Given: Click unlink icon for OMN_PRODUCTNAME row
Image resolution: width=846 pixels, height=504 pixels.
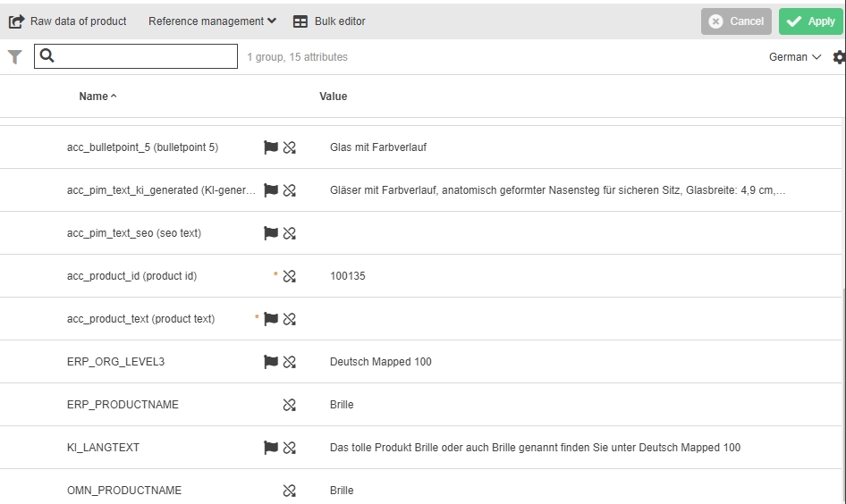Looking at the screenshot, I should (x=289, y=491).
